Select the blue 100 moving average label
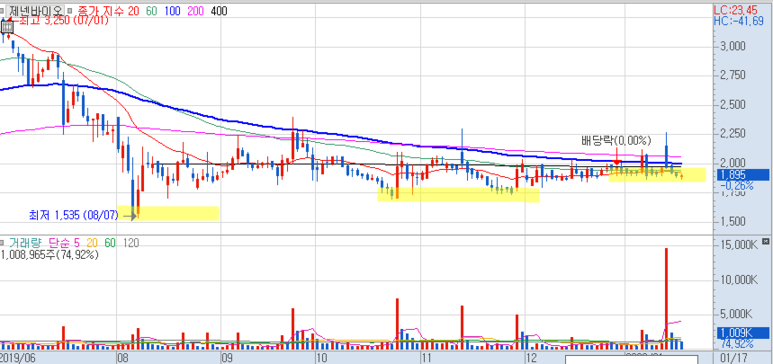 click(172, 11)
